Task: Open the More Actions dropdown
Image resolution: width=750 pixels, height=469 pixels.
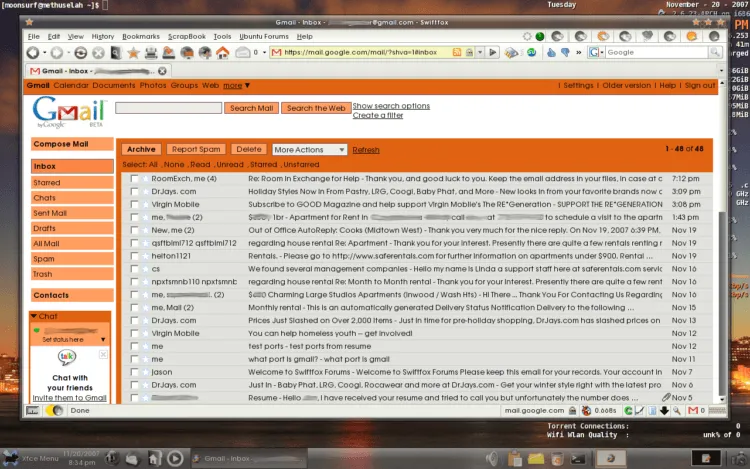Action: coord(309,150)
